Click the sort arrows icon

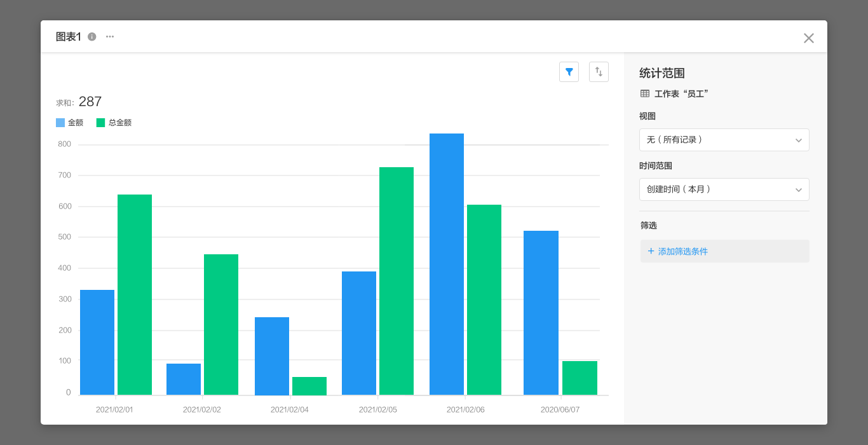click(x=599, y=72)
